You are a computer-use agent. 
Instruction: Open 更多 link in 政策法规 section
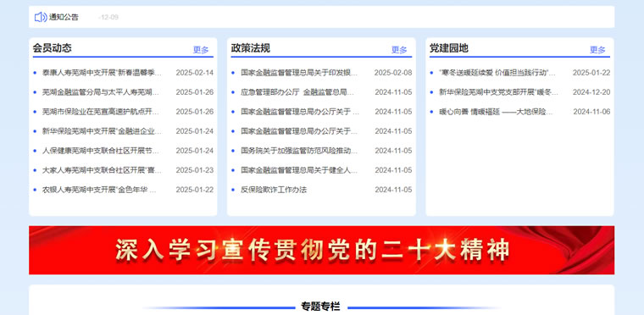coord(399,50)
